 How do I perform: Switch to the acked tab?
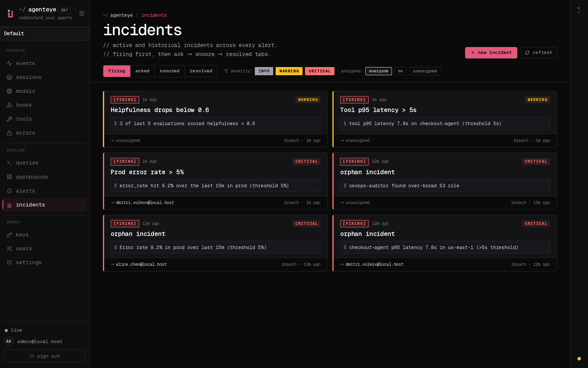[x=142, y=71]
